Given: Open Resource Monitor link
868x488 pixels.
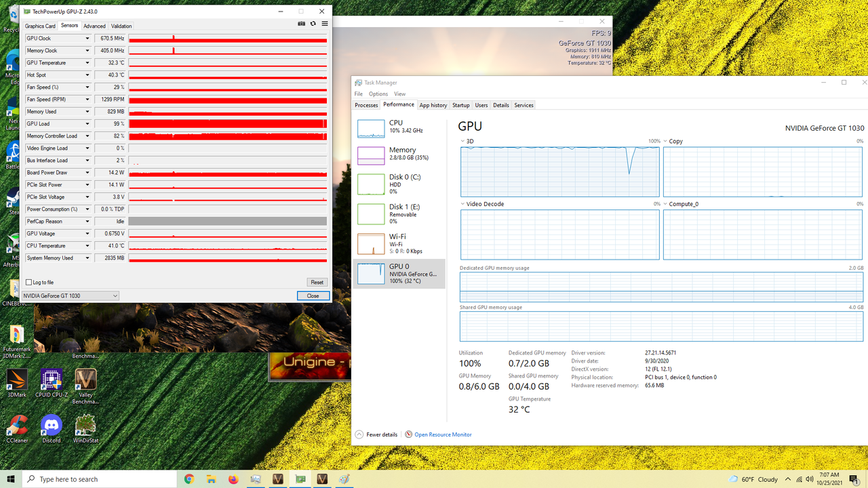Looking at the screenshot, I should point(443,434).
